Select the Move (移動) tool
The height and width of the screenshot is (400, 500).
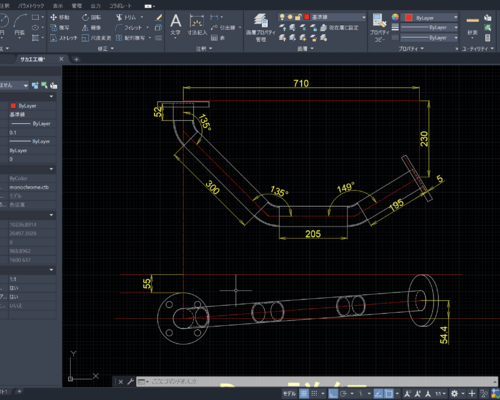pos(60,17)
